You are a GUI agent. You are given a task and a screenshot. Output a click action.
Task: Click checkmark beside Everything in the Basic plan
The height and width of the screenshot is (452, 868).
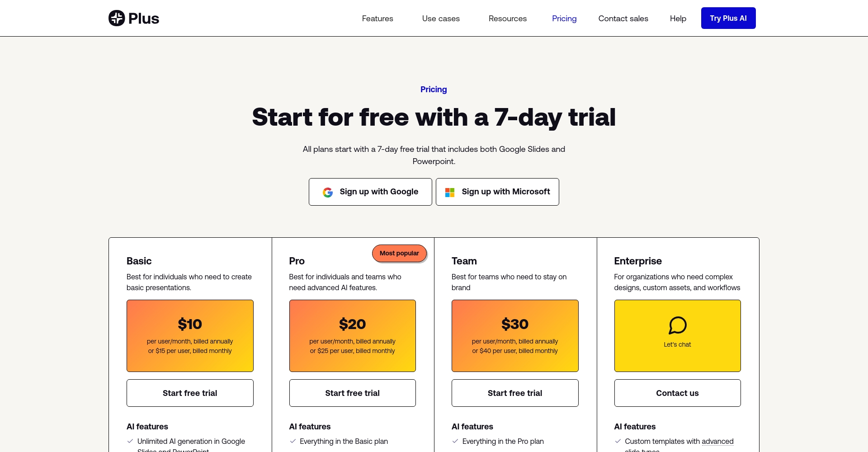tap(293, 441)
